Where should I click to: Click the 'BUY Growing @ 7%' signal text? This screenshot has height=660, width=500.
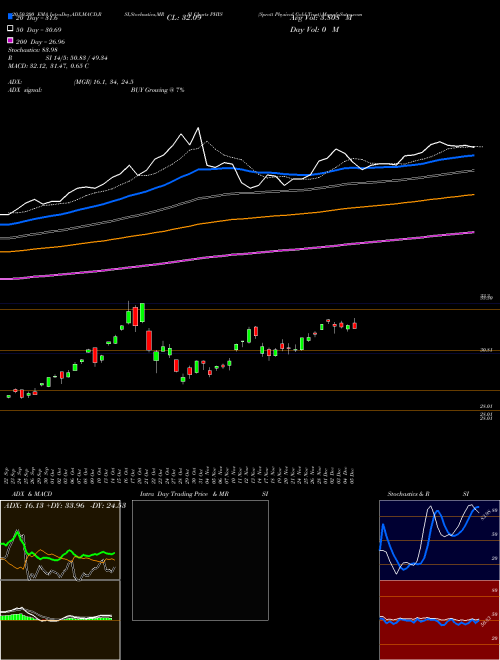point(157,90)
